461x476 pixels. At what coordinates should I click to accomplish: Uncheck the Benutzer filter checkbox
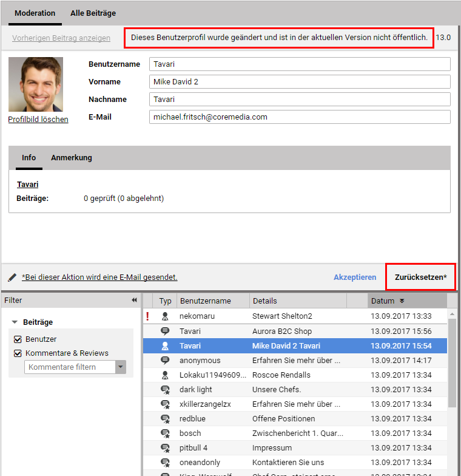(18, 339)
